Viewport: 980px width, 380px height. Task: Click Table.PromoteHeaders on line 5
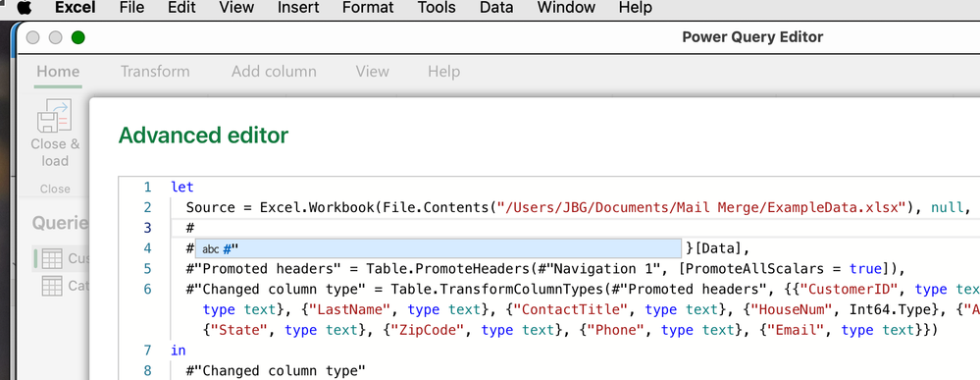(448, 269)
